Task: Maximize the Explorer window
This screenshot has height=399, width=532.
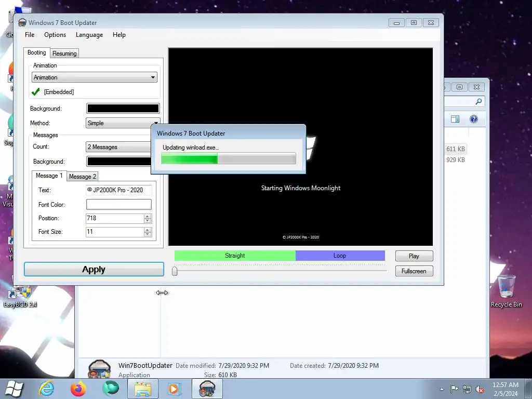Action: tap(459, 87)
